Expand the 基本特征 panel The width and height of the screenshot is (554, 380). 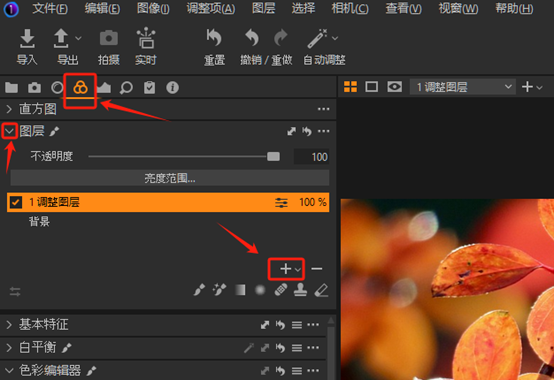(x=9, y=325)
